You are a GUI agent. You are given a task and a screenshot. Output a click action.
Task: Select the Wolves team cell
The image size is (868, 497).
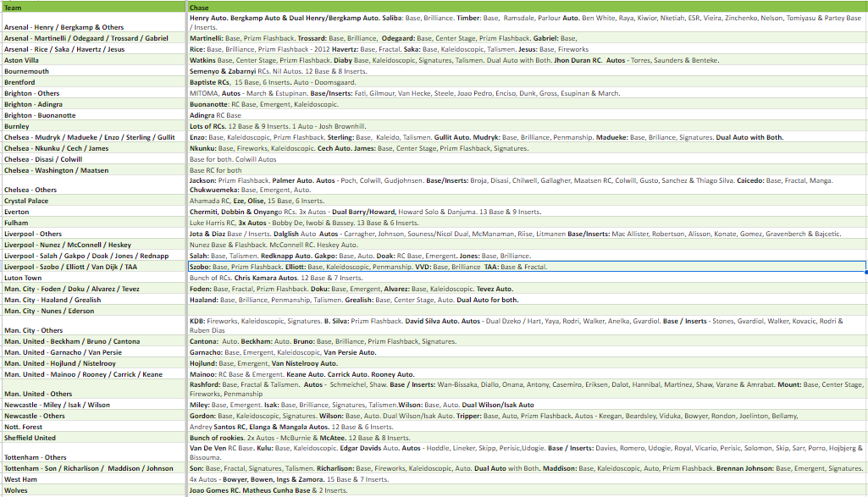click(93, 490)
